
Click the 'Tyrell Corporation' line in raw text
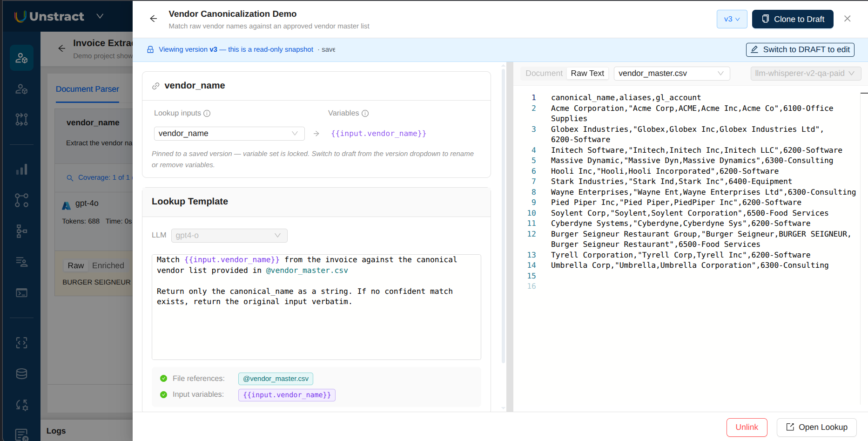coord(680,255)
